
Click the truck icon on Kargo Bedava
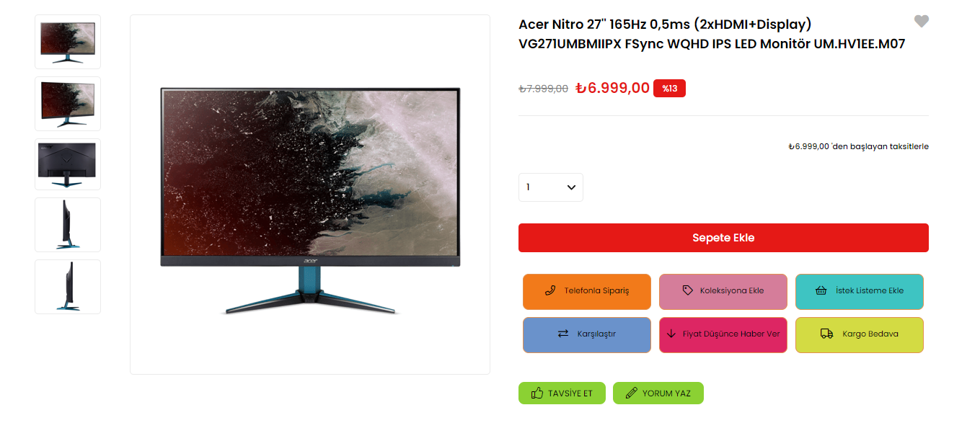click(x=827, y=334)
